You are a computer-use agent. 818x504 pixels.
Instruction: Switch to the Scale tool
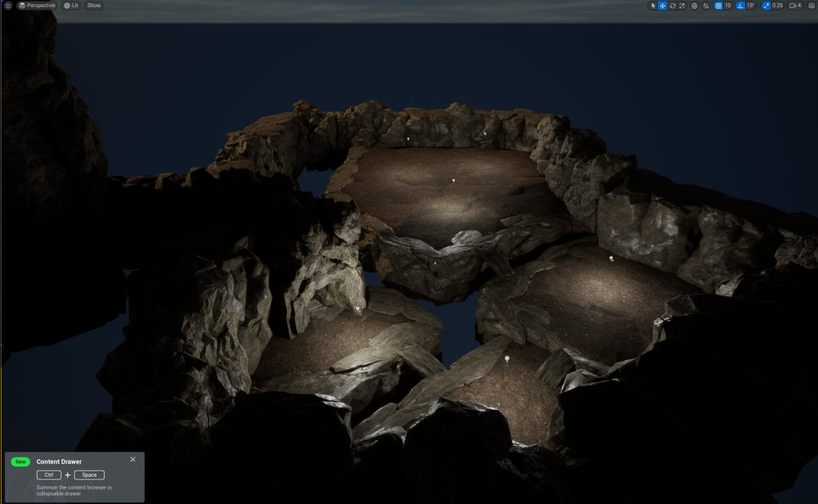[681, 6]
